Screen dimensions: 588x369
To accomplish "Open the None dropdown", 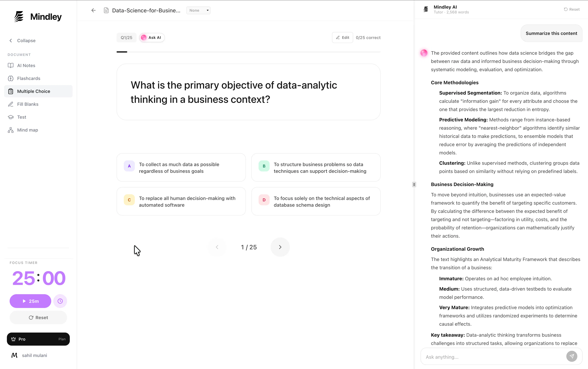I will coord(198,10).
